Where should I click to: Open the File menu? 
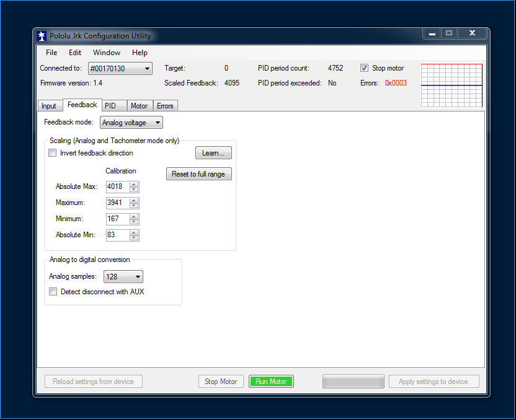coord(51,53)
